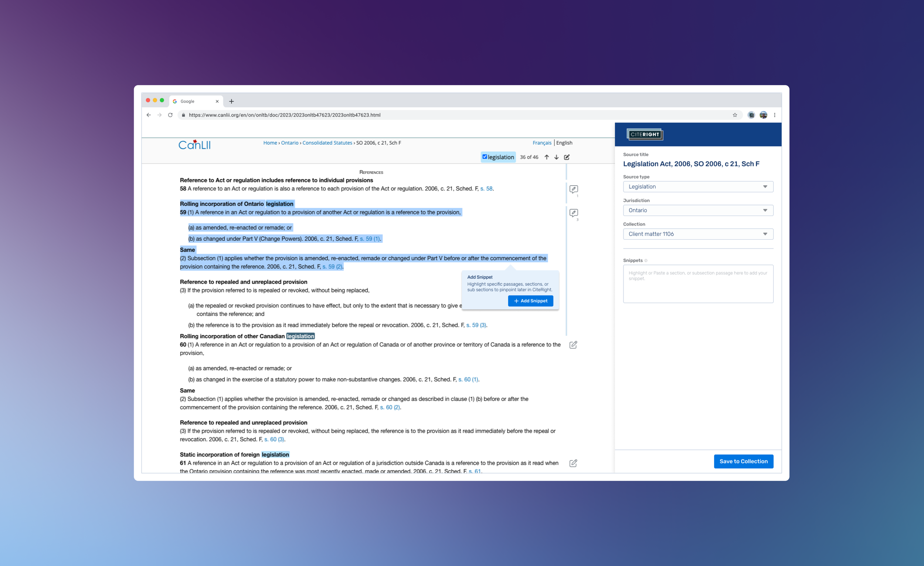
Task: Go to previous legislation search match
Action: tap(546, 157)
